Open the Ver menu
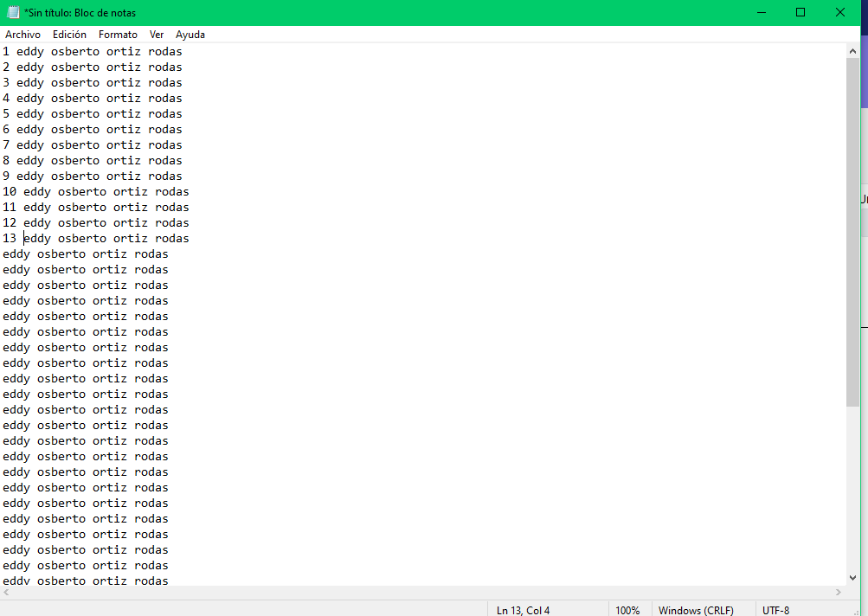 point(157,35)
